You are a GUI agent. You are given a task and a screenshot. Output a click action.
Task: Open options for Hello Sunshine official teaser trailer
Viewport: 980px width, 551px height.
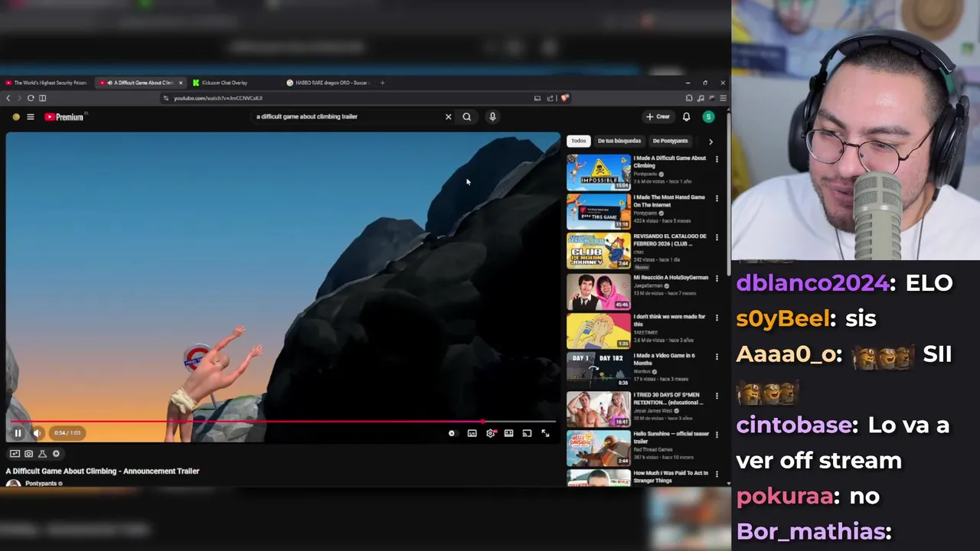717,435
